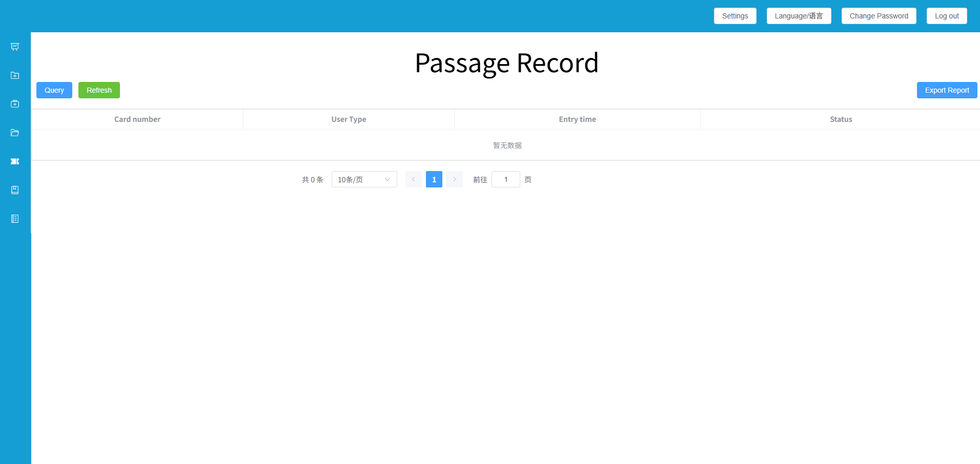Click the bookmarked book sidebar icon
Viewport: 980px width, 464px height.
[x=15, y=190]
